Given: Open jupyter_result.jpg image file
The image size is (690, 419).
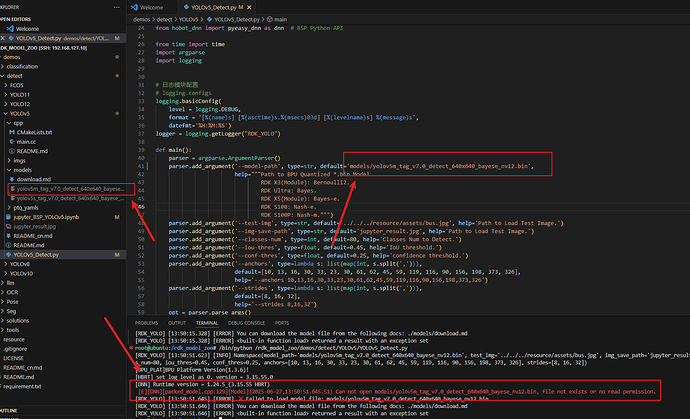Looking at the screenshot, I should (34, 227).
